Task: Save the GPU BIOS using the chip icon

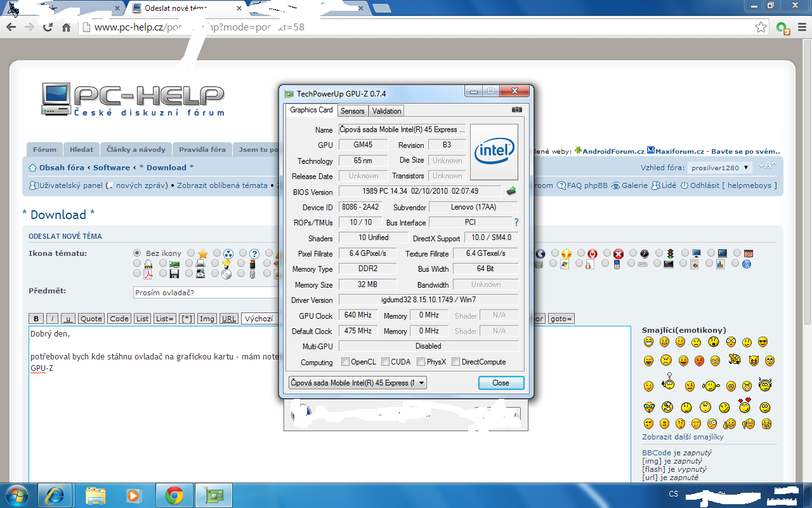Action: click(x=511, y=190)
